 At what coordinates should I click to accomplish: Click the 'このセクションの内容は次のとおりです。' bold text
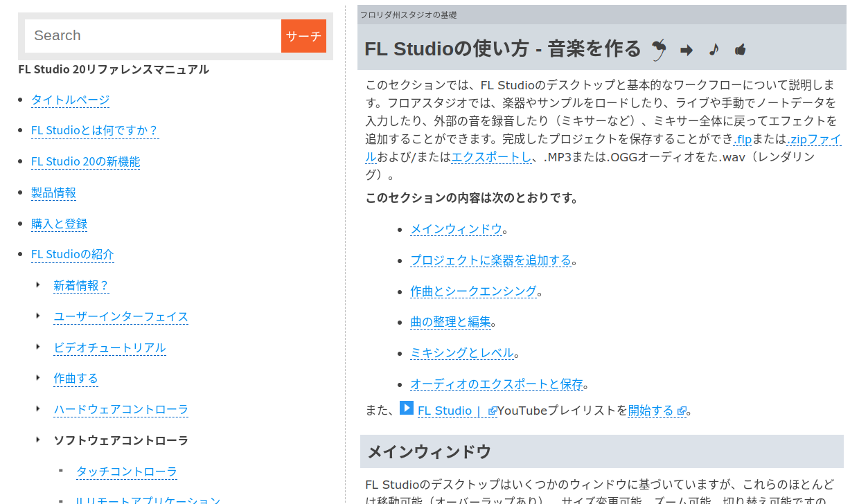tap(472, 198)
